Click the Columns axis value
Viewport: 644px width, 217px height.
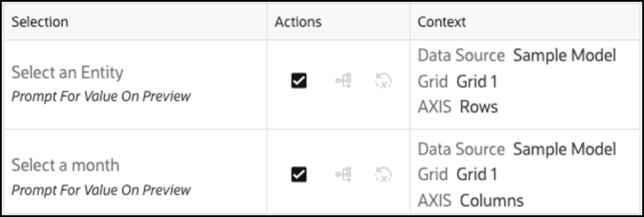pyautogui.click(x=491, y=200)
